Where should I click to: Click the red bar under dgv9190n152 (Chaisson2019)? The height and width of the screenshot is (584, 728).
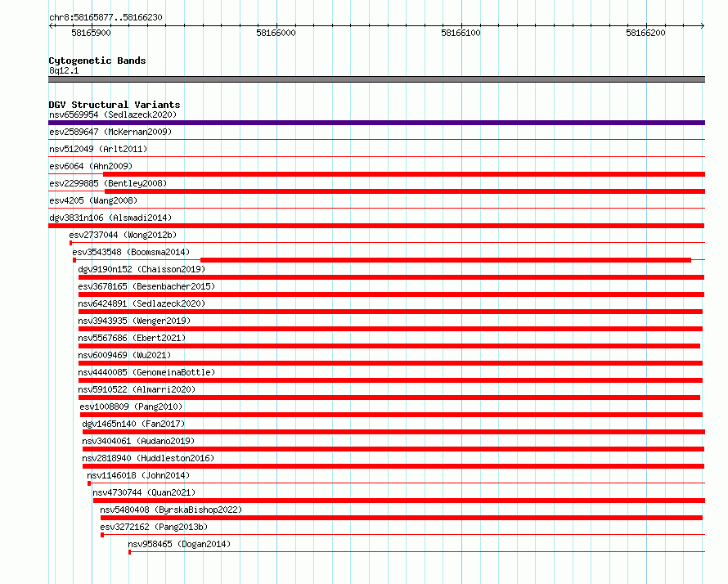pyautogui.click(x=391, y=277)
